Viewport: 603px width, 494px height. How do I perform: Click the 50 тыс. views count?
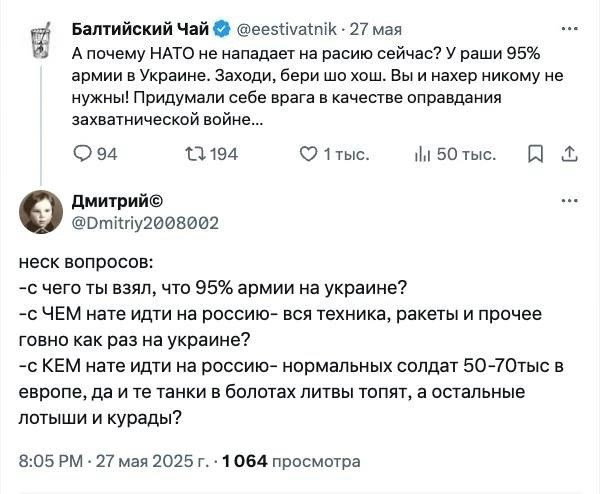coord(467,154)
